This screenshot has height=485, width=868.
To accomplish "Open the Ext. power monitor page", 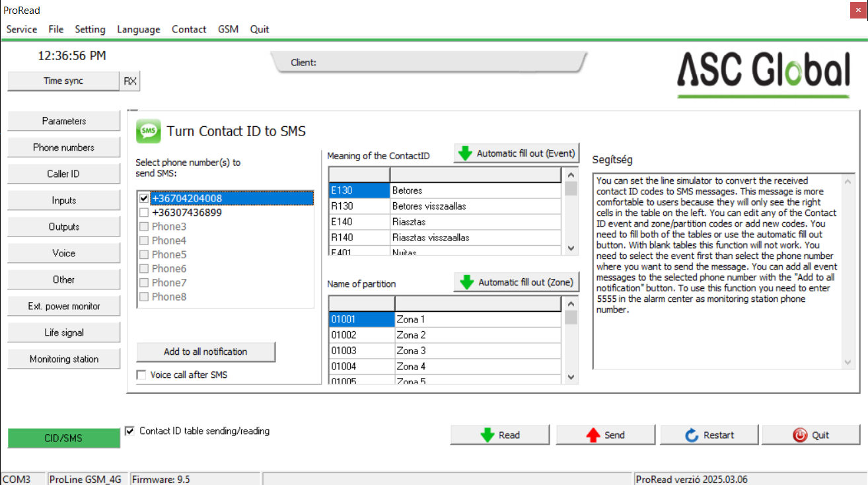I will [64, 306].
